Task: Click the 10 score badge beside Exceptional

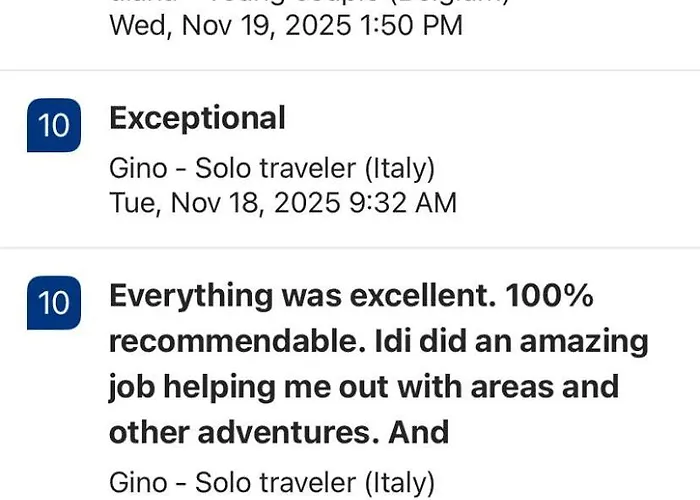Action: tap(54, 125)
